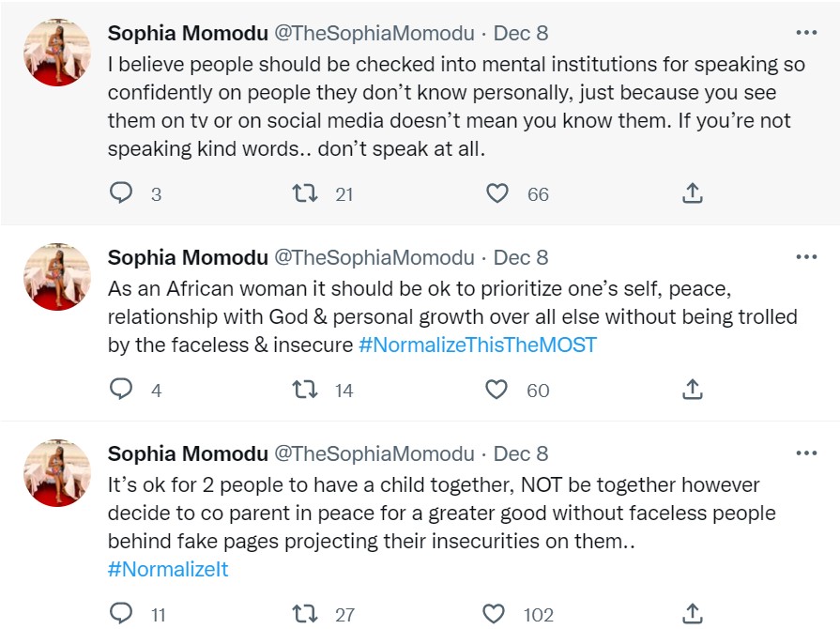The height and width of the screenshot is (629, 840).
Task: Open the #NormalizeThisTheMOST hashtag
Action: click(x=478, y=345)
